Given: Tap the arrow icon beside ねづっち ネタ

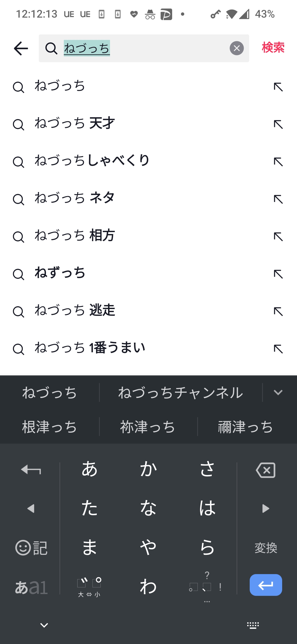Looking at the screenshot, I should [278, 199].
